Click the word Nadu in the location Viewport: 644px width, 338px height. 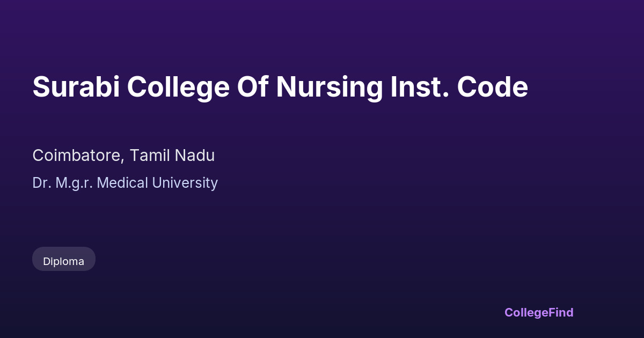(194, 156)
